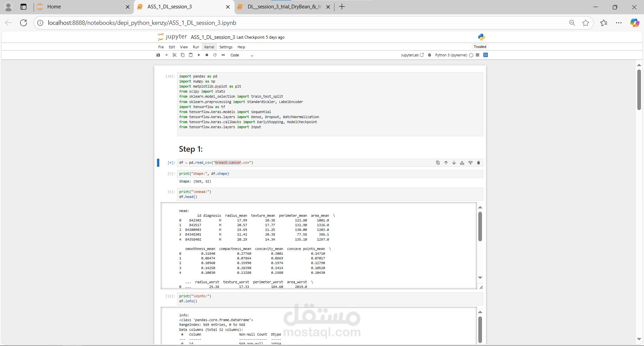Insert a cell below the active cell
The width and height of the screenshot is (644, 346).
coord(470,163)
